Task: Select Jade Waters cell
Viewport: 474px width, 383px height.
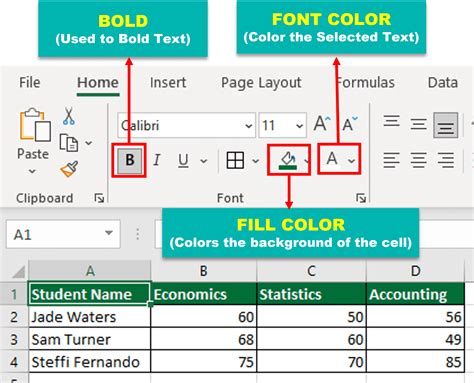Action: tap(89, 317)
